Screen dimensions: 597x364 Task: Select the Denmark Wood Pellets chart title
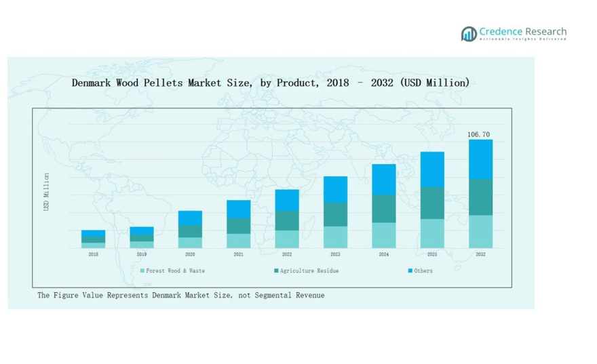[270, 83]
